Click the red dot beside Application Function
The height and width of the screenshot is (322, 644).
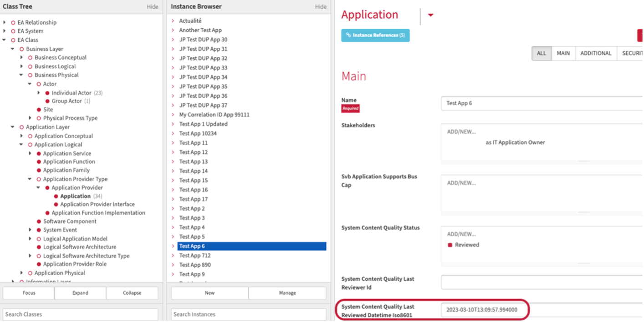pyautogui.click(x=39, y=162)
